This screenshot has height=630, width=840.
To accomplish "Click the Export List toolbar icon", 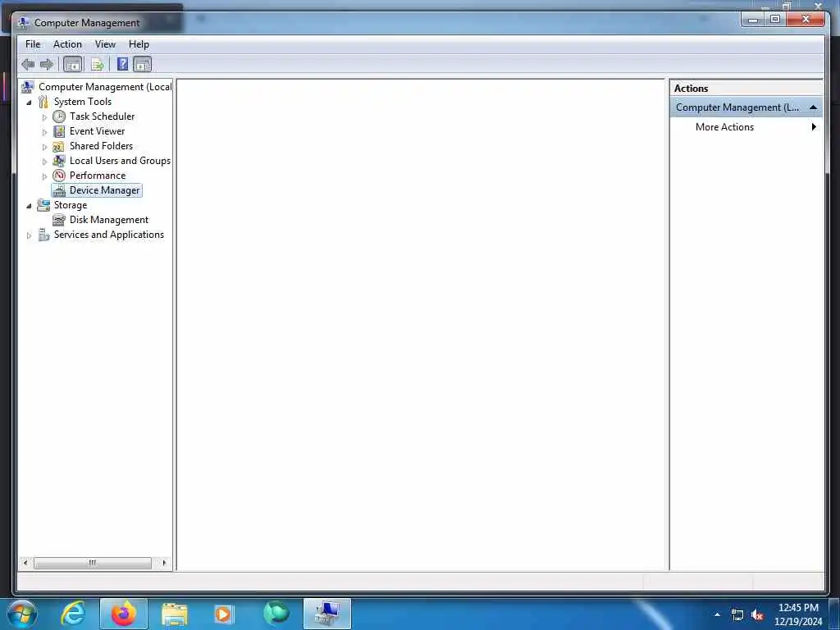I will pos(97,65).
